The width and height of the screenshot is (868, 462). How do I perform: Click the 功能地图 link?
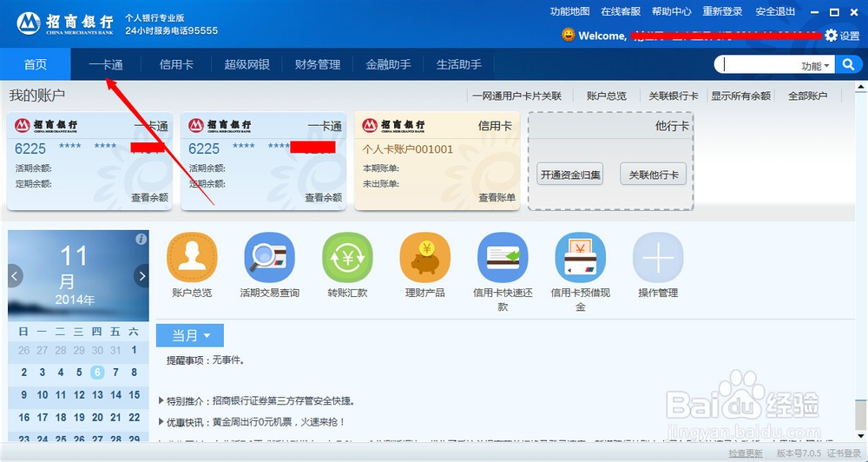coord(569,11)
